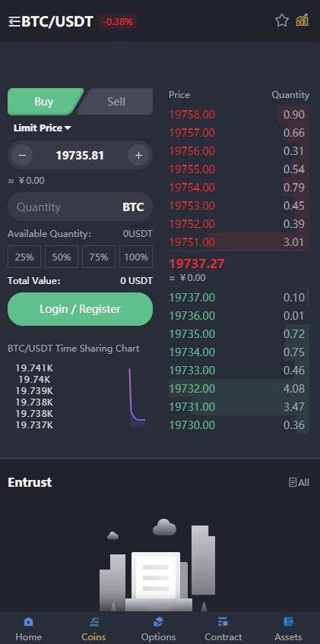Select the Buy tab
This screenshot has width=320, height=644.
pyautogui.click(x=44, y=102)
